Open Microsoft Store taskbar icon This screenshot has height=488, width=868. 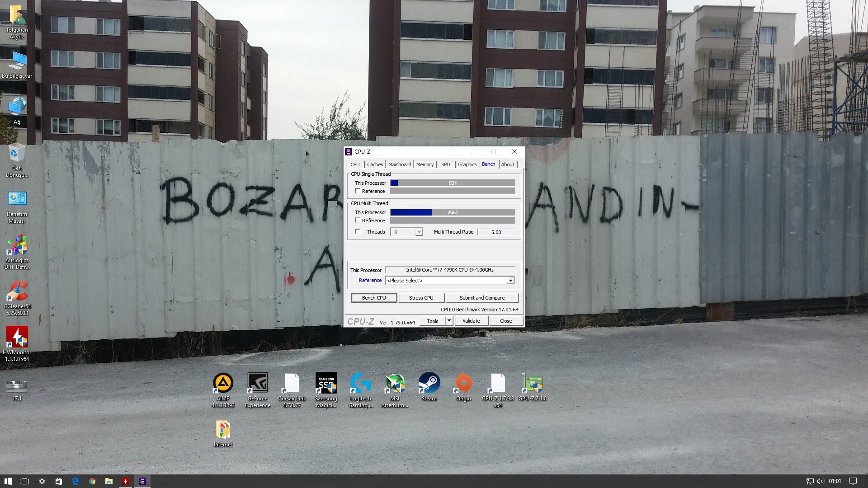58,481
